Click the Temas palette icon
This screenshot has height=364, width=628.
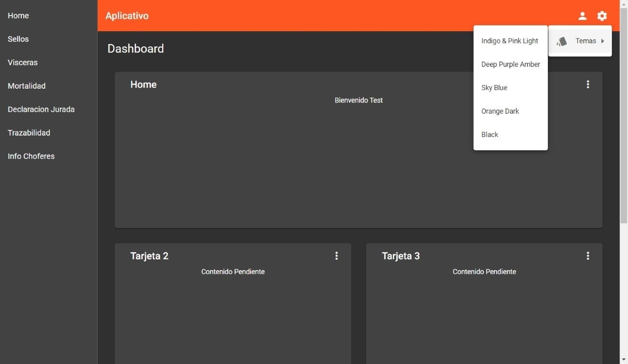tap(562, 41)
